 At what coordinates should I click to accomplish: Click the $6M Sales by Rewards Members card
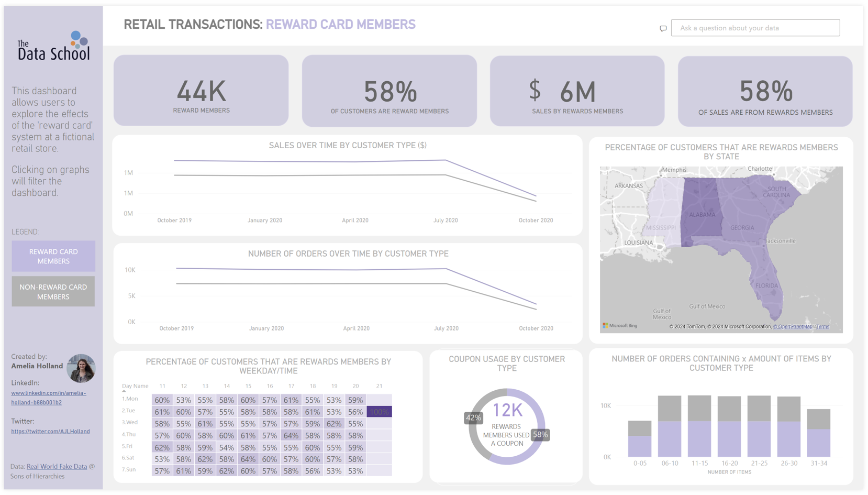coord(577,91)
